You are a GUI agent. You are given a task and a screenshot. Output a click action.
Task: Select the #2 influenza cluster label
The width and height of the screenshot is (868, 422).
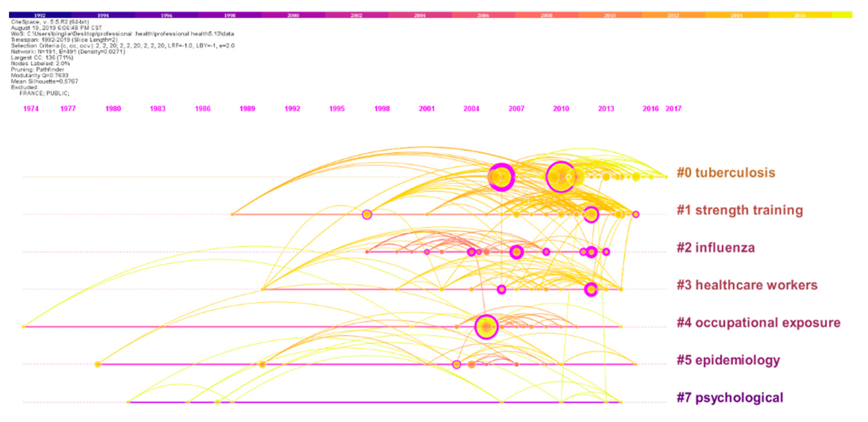(716, 248)
